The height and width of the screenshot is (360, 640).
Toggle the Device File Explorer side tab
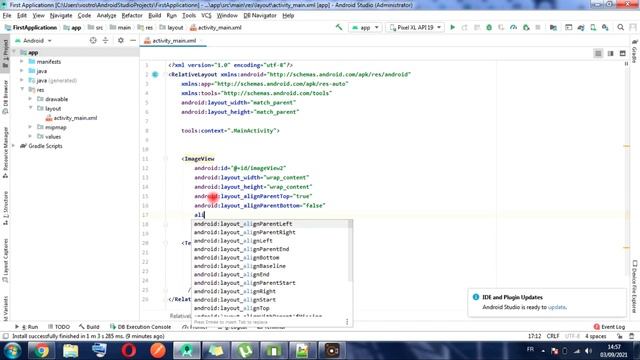635,287
